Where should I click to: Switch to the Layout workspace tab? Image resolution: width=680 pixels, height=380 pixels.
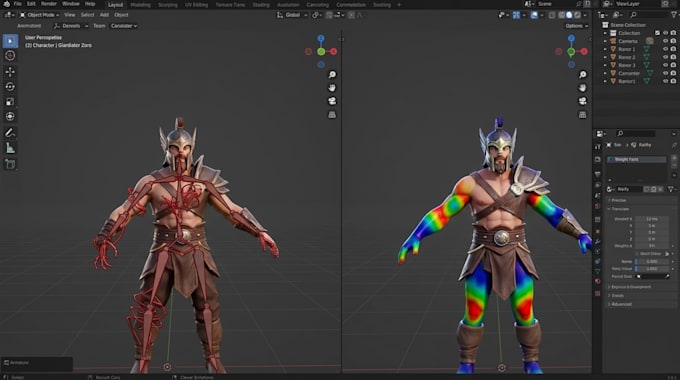click(115, 5)
